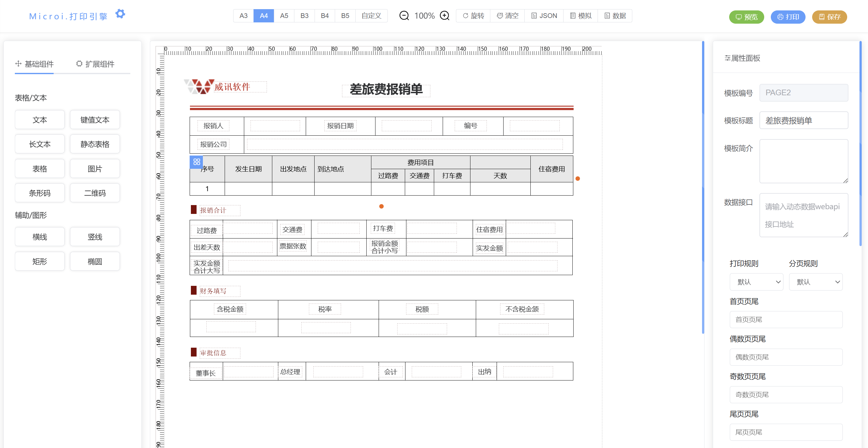Click the table drag-handle grid icon
This screenshot has height=448, width=868.
(196, 162)
